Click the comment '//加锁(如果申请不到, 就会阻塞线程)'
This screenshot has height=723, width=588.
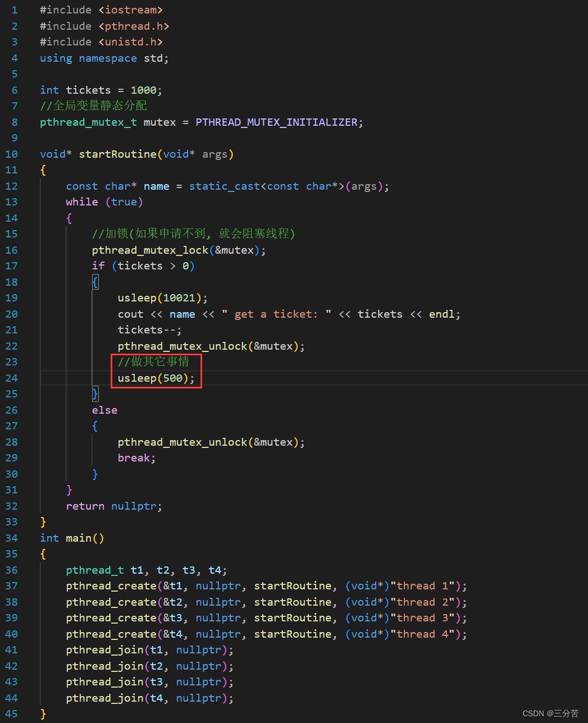point(194,234)
